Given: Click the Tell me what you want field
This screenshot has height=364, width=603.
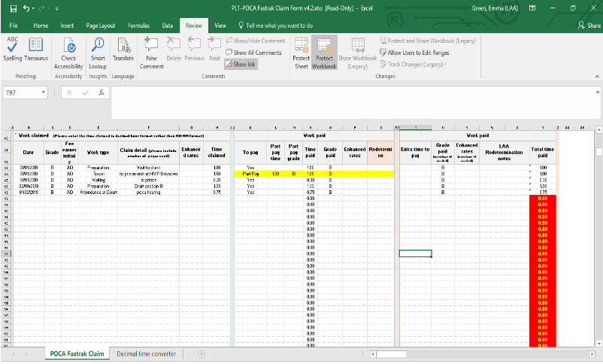Looking at the screenshot, I should (x=274, y=25).
